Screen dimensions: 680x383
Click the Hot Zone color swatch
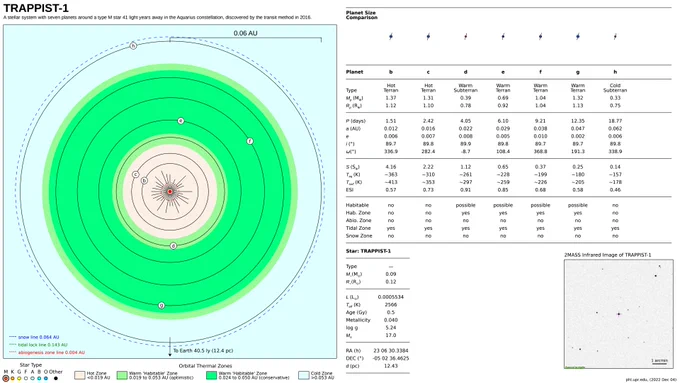pos(79,375)
